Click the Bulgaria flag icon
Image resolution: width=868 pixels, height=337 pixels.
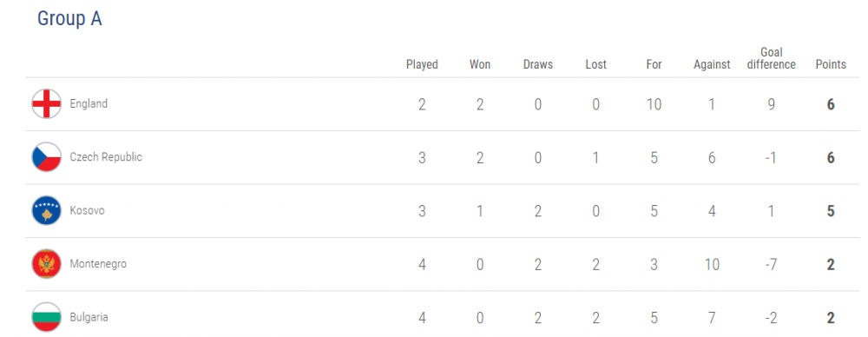47,317
